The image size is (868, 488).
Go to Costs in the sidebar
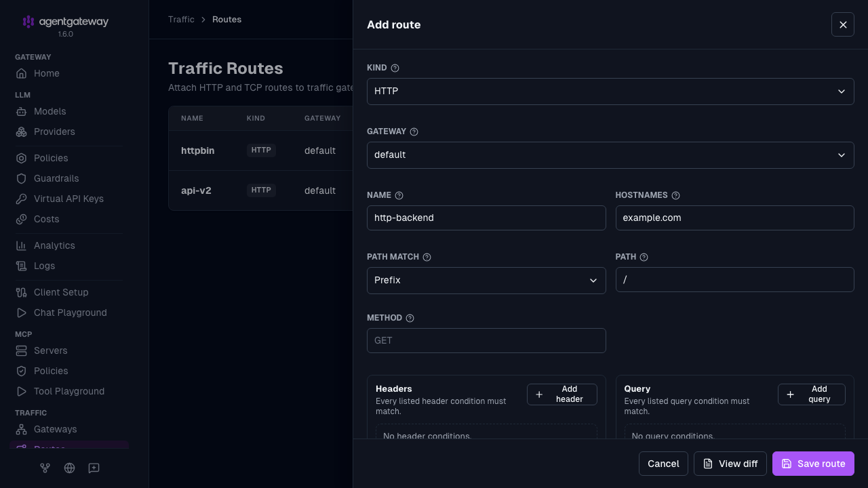click(x=68, y=219)
